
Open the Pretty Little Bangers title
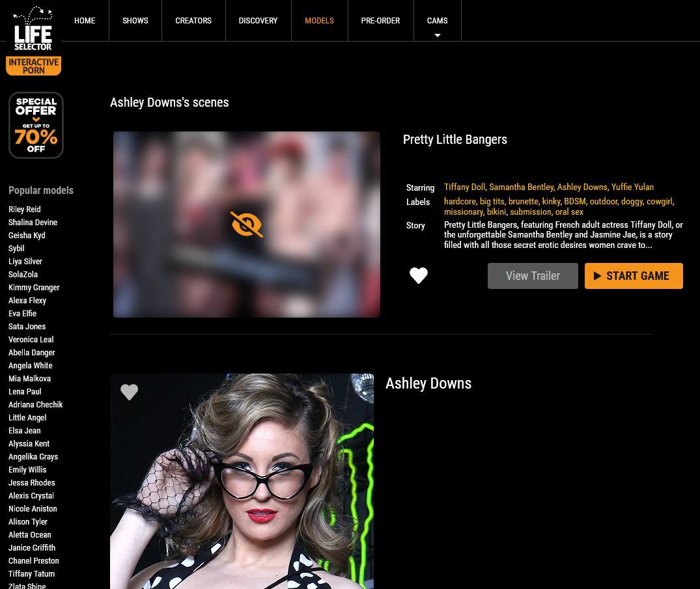point(455,140)
